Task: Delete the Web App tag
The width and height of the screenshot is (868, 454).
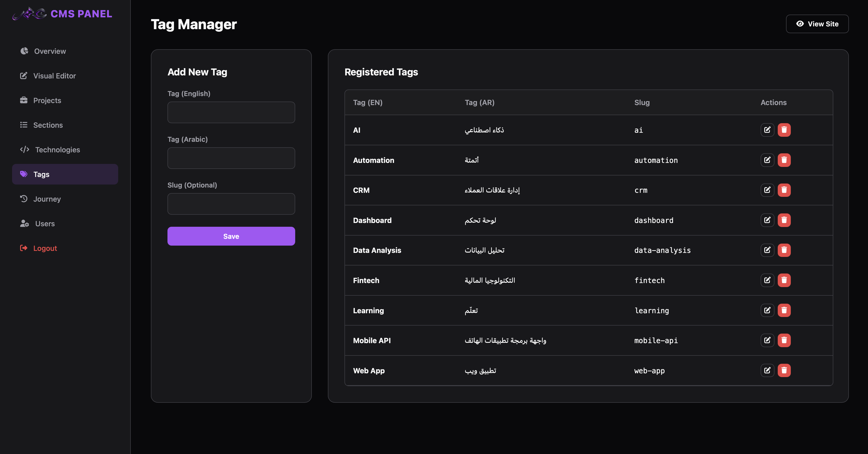Action: click(784, 371)
